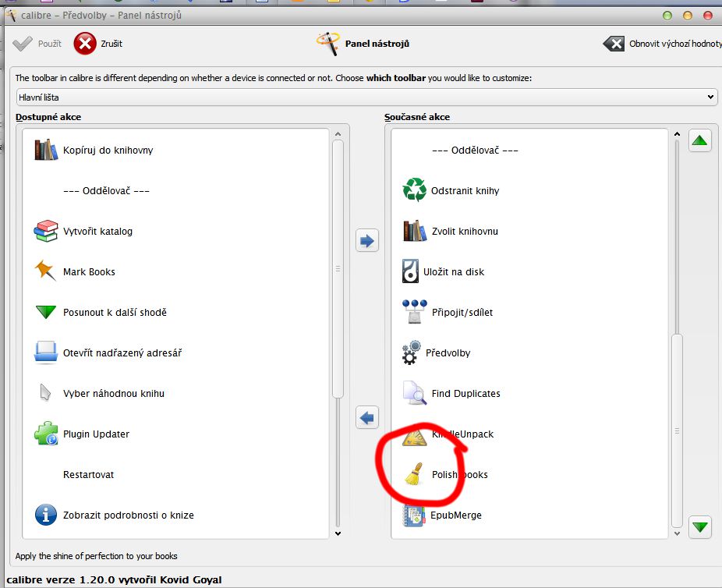Select the Připojit/sdílet network icon

pos(415,311)
